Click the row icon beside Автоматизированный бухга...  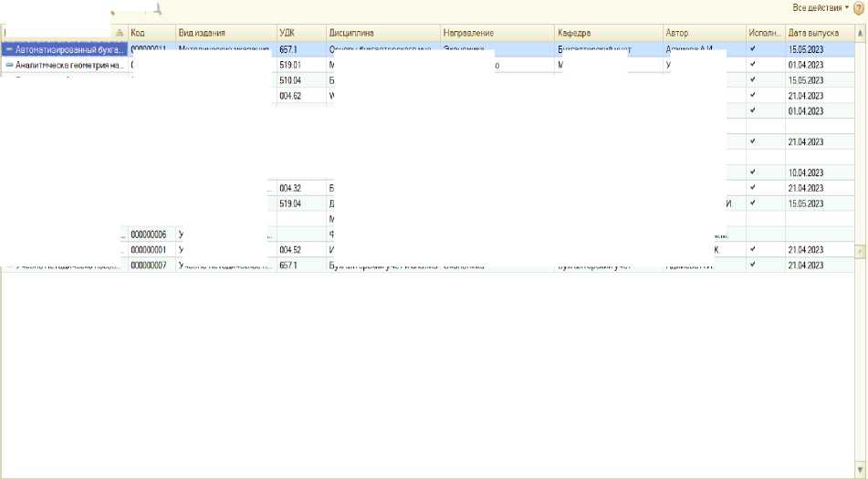tap(9, 49)
